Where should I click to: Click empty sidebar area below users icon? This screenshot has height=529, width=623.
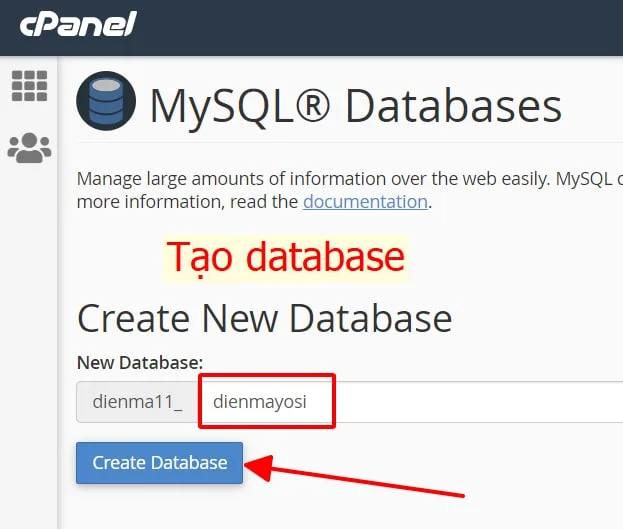(29, 350)
